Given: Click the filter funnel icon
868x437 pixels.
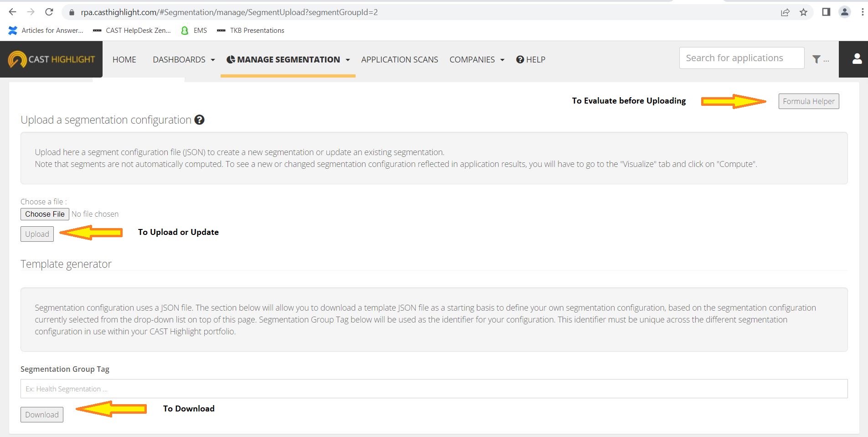Looking at the screenshot, I should pyautogui.click(x=816, y=59).
